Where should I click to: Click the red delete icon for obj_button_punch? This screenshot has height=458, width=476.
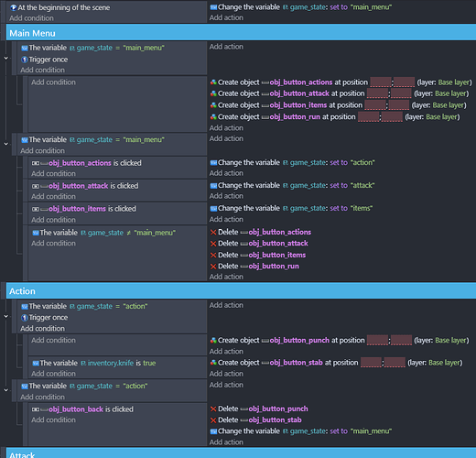(213, 409)
